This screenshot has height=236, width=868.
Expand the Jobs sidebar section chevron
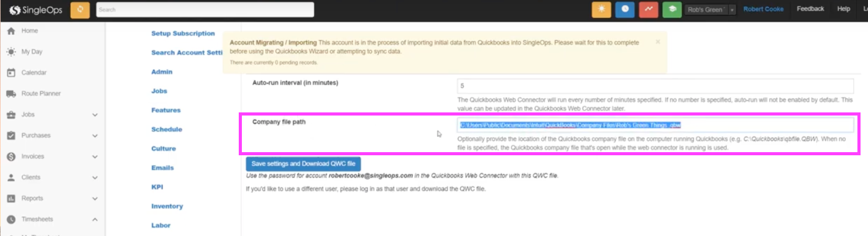(95, 115)
